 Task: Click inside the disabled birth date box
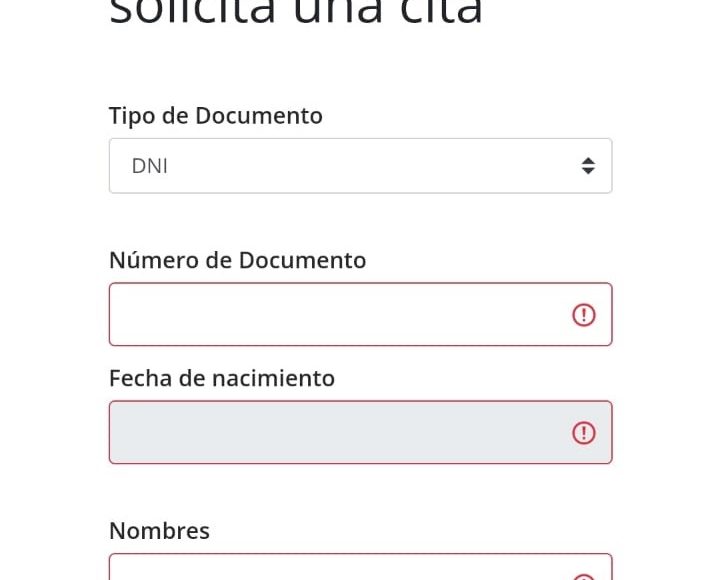(x=361, y=432)
